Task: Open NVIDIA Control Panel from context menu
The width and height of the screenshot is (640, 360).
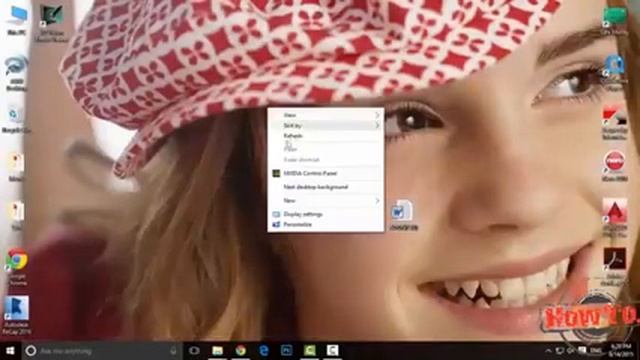Action: (x=325, y=173)
